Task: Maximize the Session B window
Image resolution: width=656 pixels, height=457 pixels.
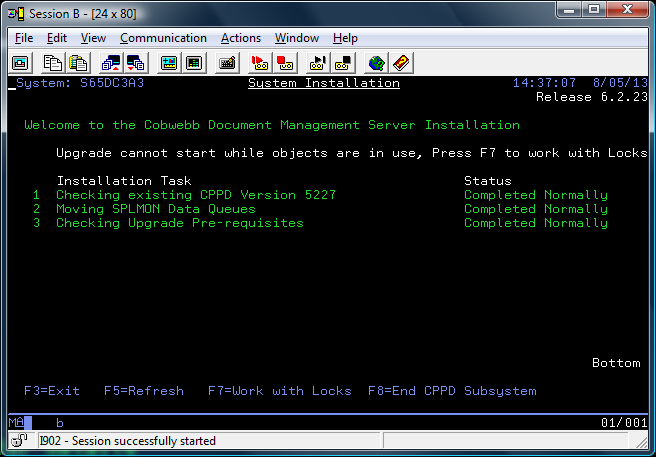Action: pyautogui.click(x=594, y=9)
